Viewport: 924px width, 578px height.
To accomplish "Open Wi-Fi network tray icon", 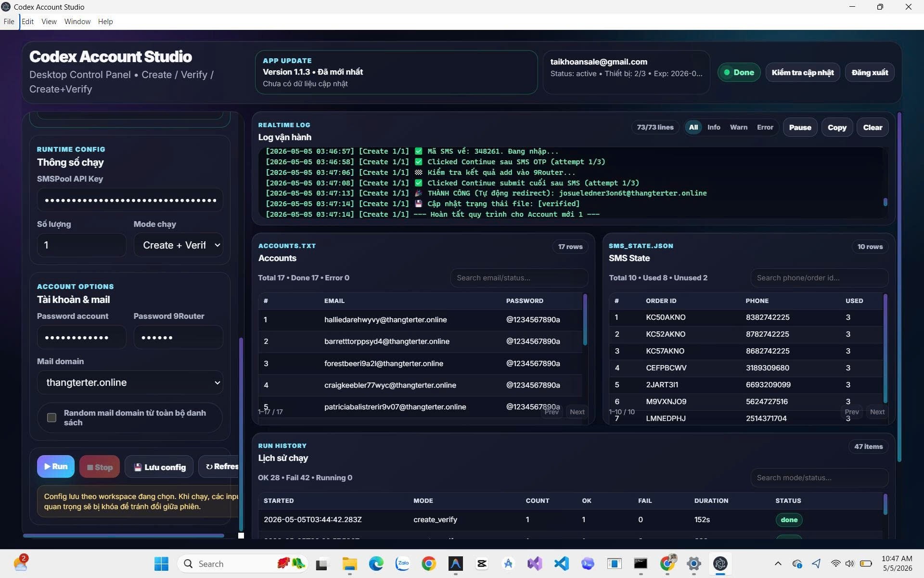I will (x=836, y=564).
